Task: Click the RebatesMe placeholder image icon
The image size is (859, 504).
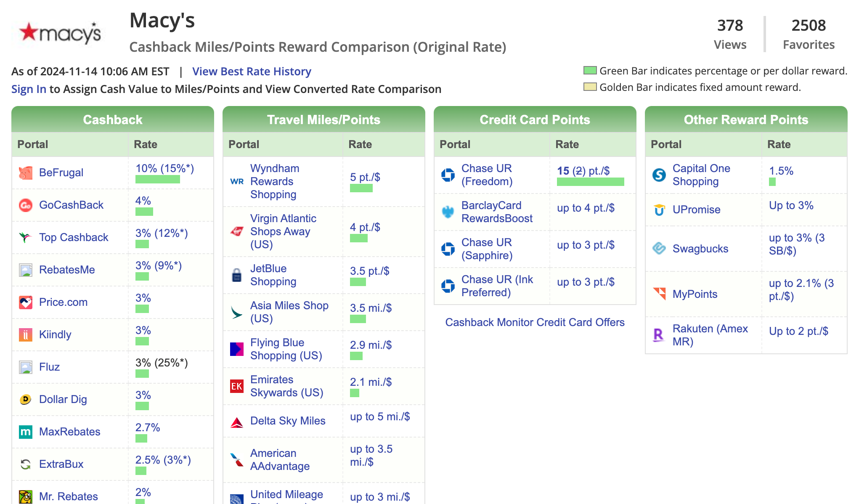Action: [26, 270]
